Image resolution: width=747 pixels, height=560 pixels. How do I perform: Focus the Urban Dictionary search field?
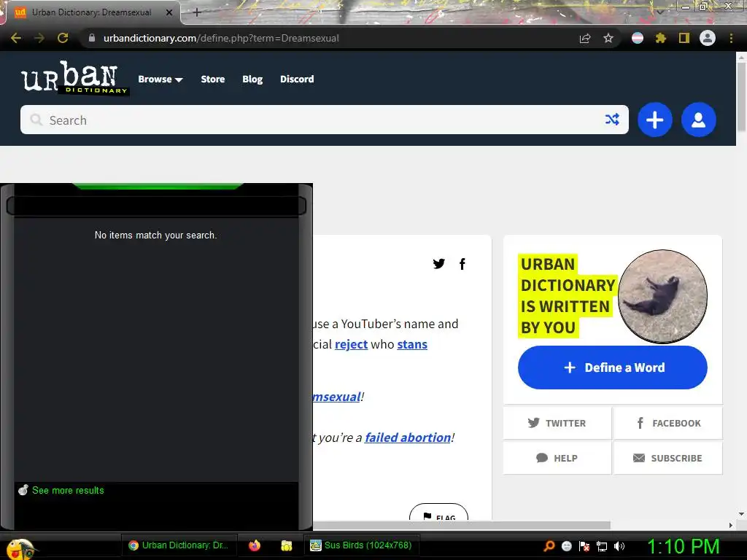324,120
